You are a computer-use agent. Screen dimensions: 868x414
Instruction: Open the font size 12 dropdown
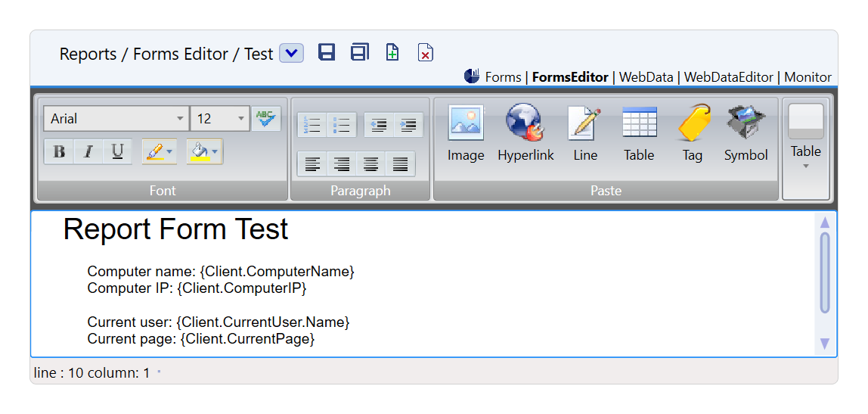click(241, 119)
